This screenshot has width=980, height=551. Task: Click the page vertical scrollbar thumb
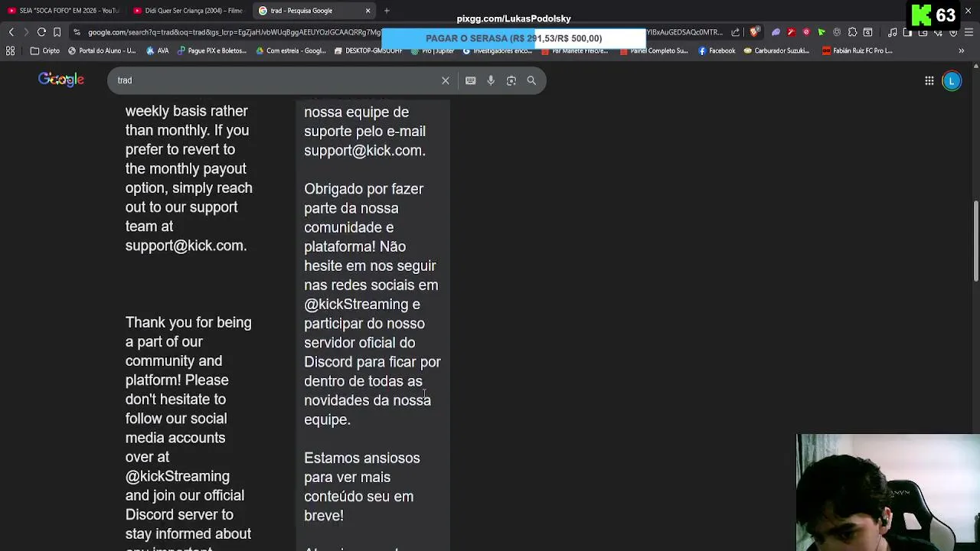[x=975, y=241]
